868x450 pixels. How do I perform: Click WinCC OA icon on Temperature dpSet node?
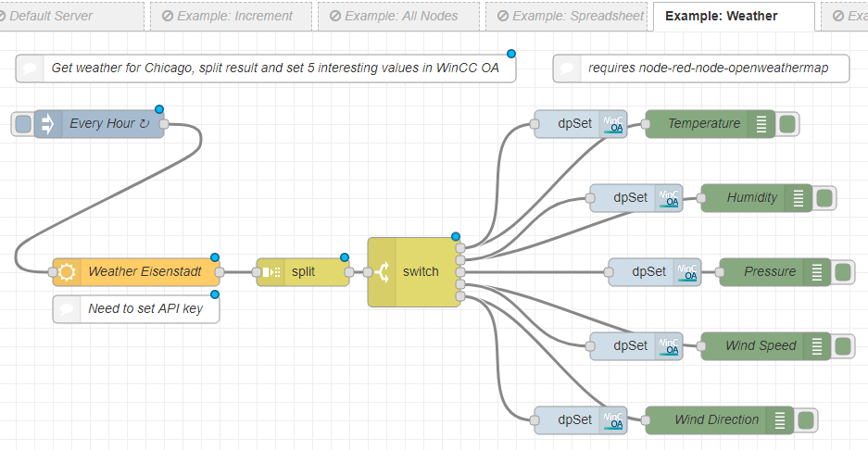(613, 124)
